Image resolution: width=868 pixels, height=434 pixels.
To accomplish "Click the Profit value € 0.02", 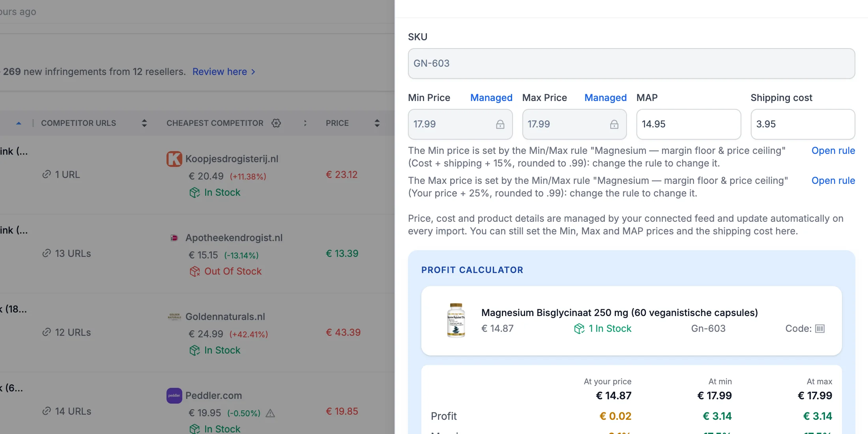I will 615,416.
